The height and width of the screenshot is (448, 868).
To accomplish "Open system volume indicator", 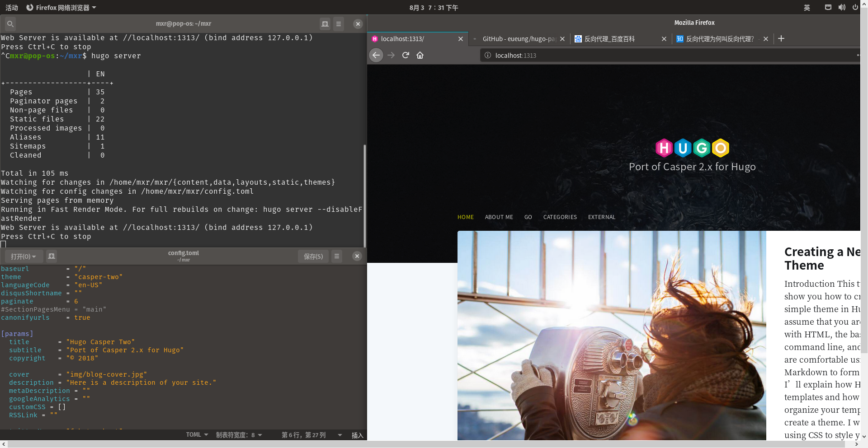I will (x=841, y=8).
